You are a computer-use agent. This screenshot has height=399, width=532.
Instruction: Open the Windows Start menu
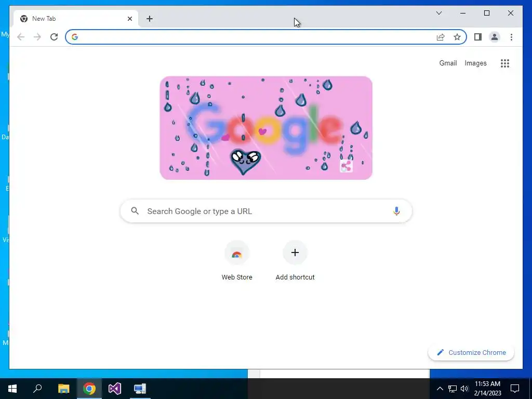pos(12,389)
